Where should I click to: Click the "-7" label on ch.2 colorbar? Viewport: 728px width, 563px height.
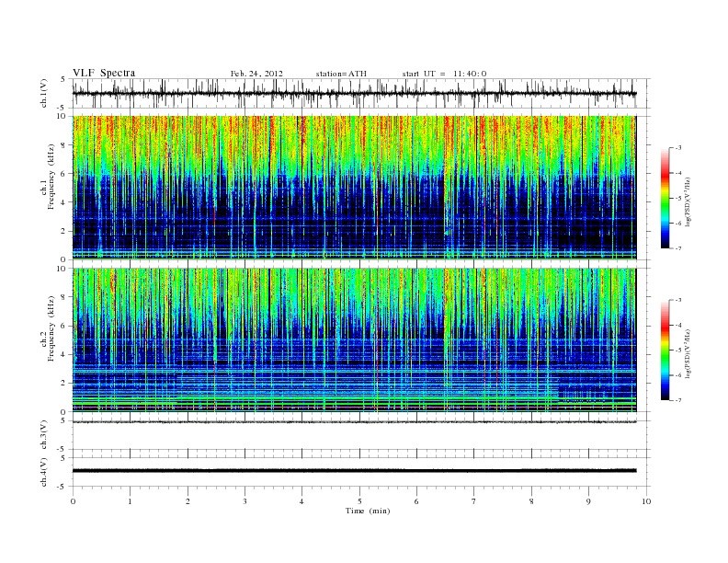678,400
